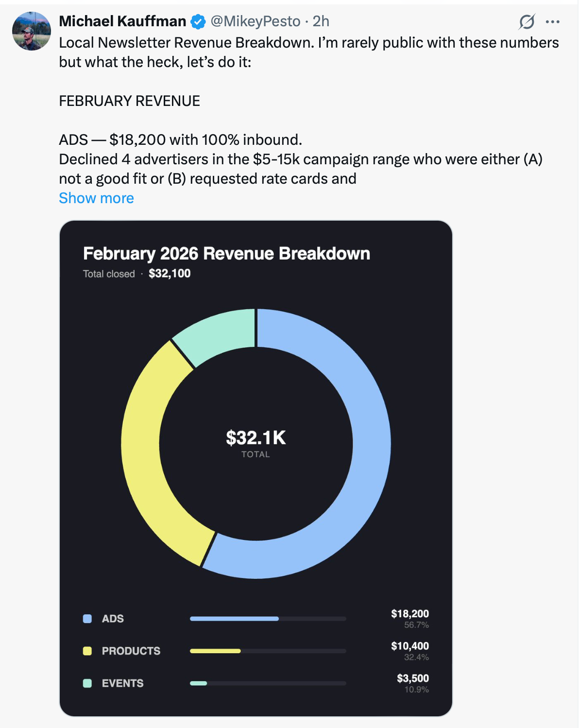This screenshot has height=728, width=580.
Task: Click the Michael Kauffman display name
Action: [x=122, y=21]
